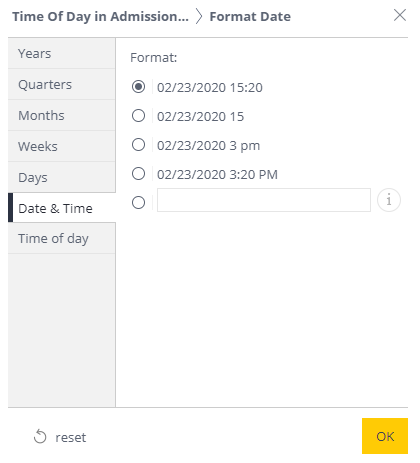Close the Format Date dialog

click(x=400, y=15)
